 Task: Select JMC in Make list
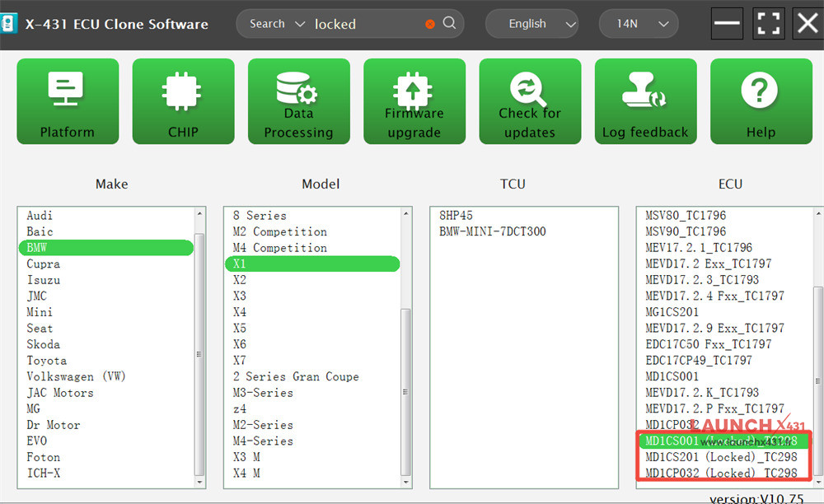tap(106, 296)
